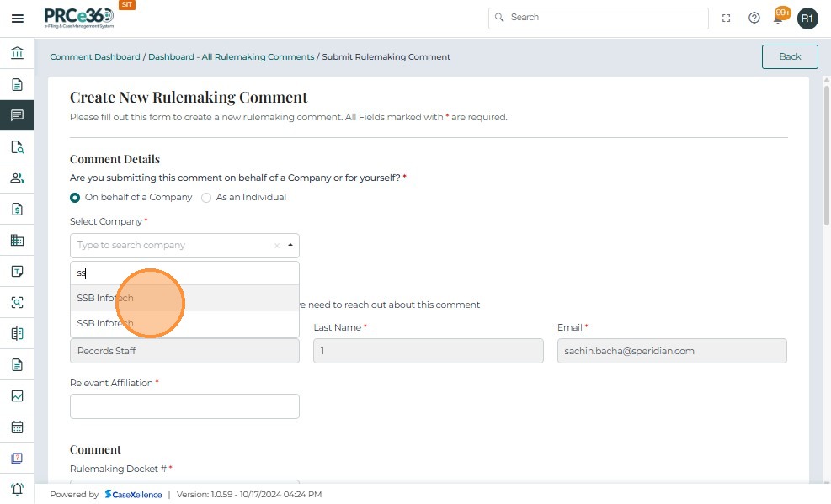831x504 pixels.
Task: Click the users group sidebar icon
Action: point(17,178)
